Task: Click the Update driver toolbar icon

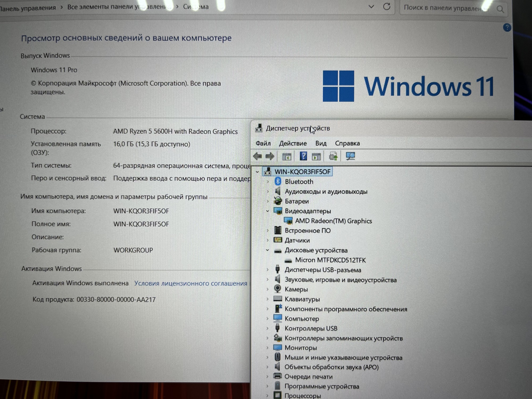Action: (x=333, y=156)
